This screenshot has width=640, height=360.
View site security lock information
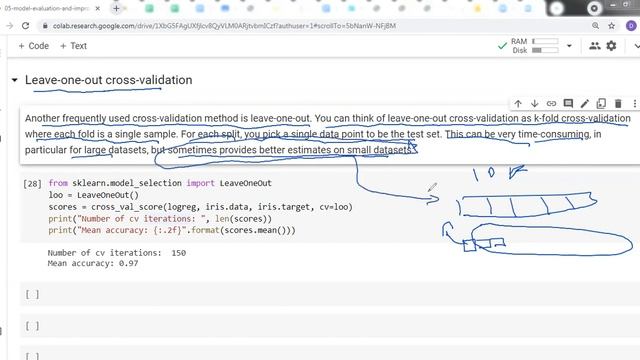coord(44,26)
